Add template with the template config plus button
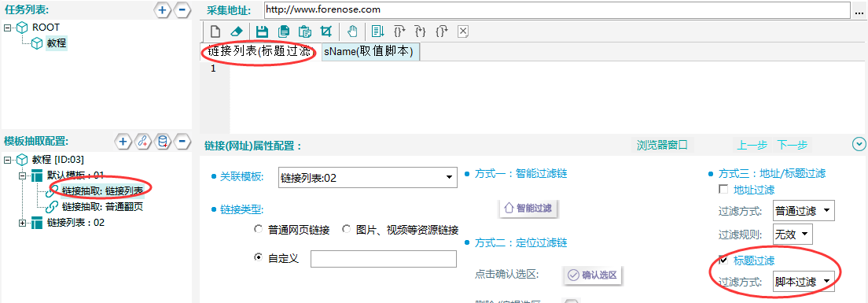Image resolution: width=868 pixels, height=303 pixels. click(123, 141)
